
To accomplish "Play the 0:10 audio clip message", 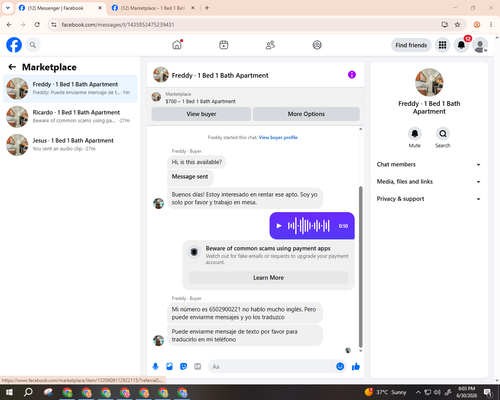I will [279, 226].
